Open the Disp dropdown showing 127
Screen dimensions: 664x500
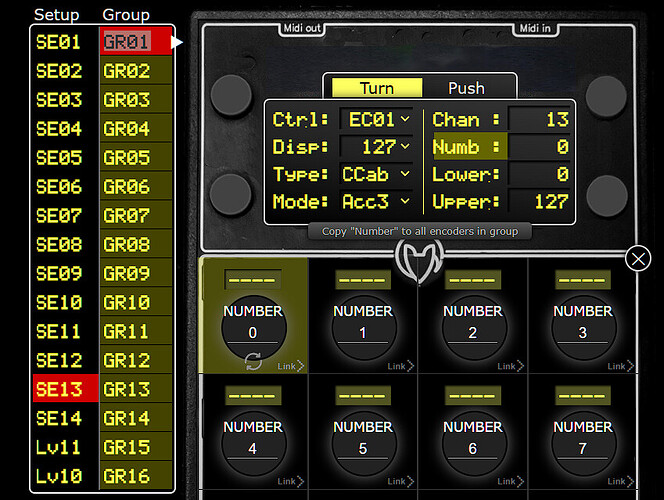pyautogui.click(x=376, y=147)
